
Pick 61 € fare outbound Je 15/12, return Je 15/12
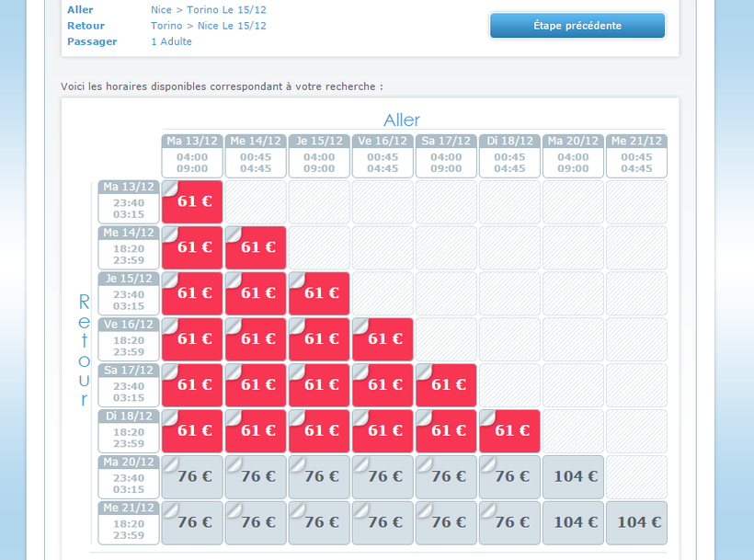(x=320, y=293)
